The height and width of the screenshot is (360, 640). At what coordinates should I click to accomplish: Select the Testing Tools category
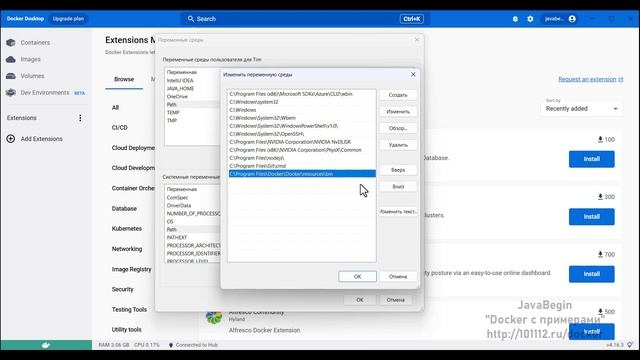[x=129, y=310]
